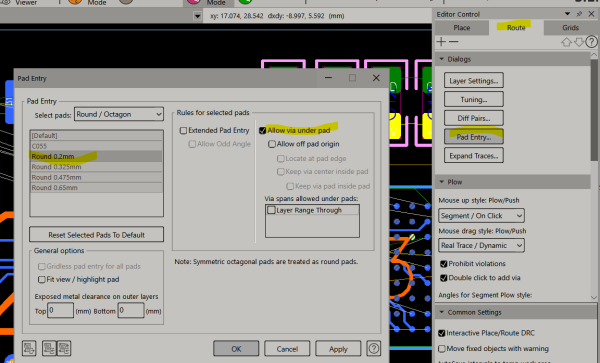The width and height of the screenshot is (600, 363).
Task: Select Round 0.325mm pad entry
Action: tap(96, 167)
